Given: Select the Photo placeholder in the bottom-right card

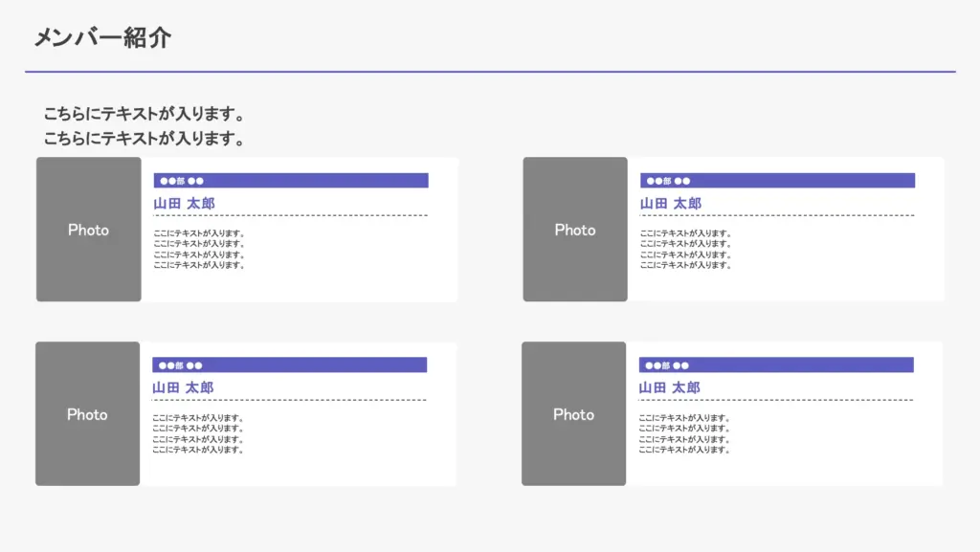Looking at the screenshot, I should [574, 414].
